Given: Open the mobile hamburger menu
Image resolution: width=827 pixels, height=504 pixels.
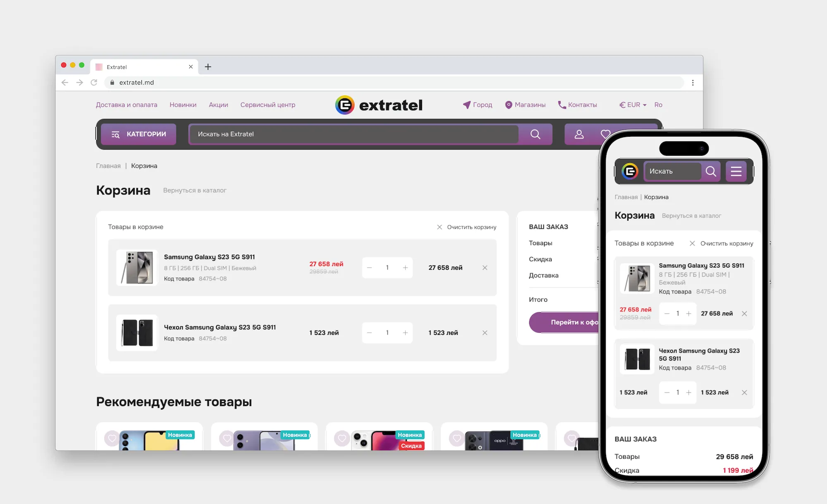Looking at the screenshot, I should tap(736, 171).
